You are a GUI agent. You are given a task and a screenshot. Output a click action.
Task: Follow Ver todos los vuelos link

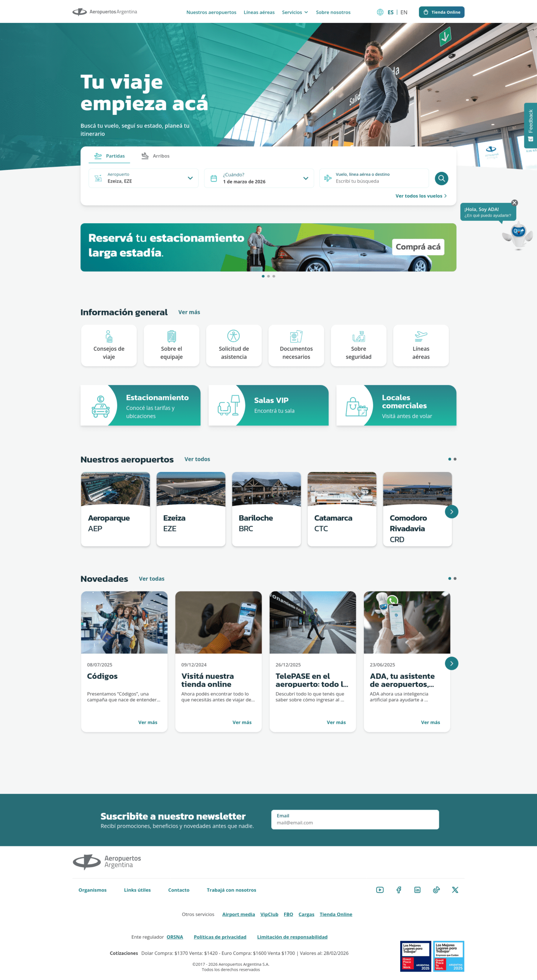tap(421, 196)
